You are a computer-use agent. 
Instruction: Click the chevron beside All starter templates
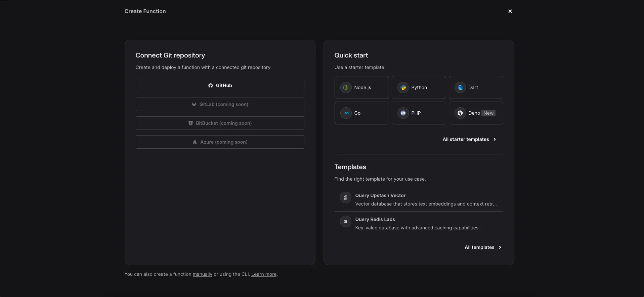click(x=495, y=139)
